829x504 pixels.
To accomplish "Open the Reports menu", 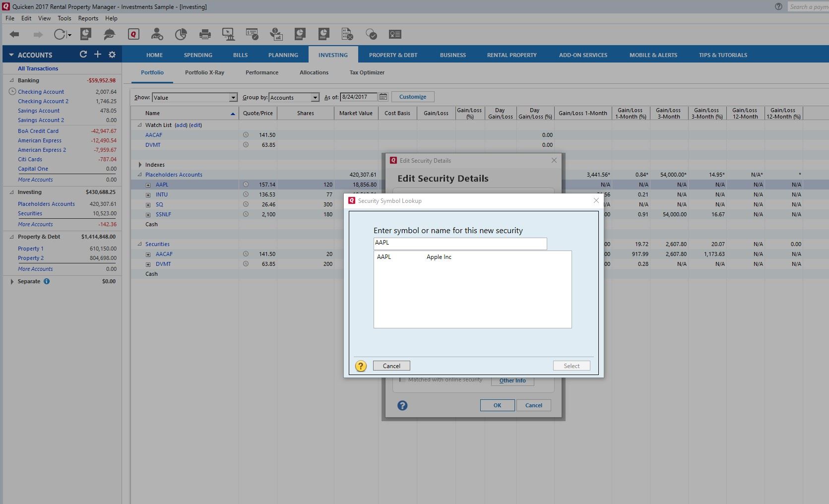I will (88, 18).
